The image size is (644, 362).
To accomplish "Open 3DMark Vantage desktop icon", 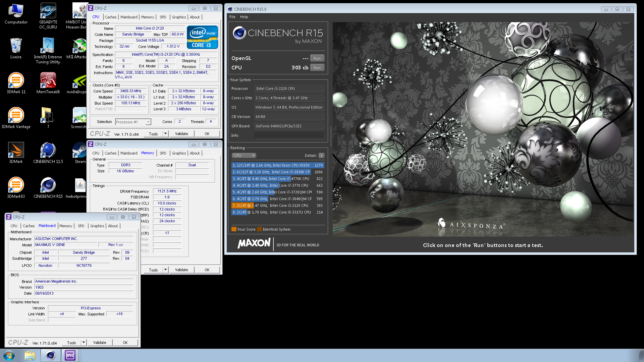I will pyautogui.click(x=16, y=118).
